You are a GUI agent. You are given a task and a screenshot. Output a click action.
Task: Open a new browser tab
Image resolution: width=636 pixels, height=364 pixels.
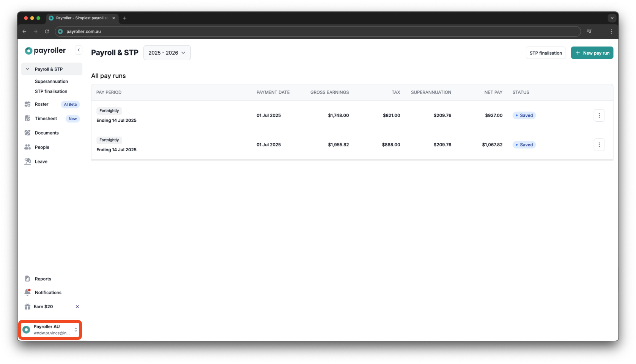[x=125, y=18]
